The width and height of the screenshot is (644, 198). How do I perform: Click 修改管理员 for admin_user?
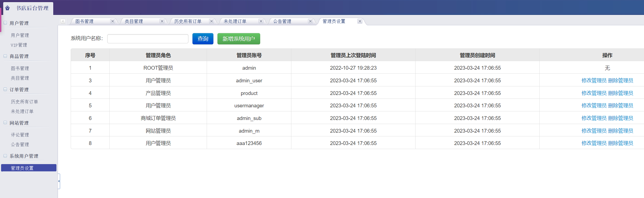pos(594,80)
